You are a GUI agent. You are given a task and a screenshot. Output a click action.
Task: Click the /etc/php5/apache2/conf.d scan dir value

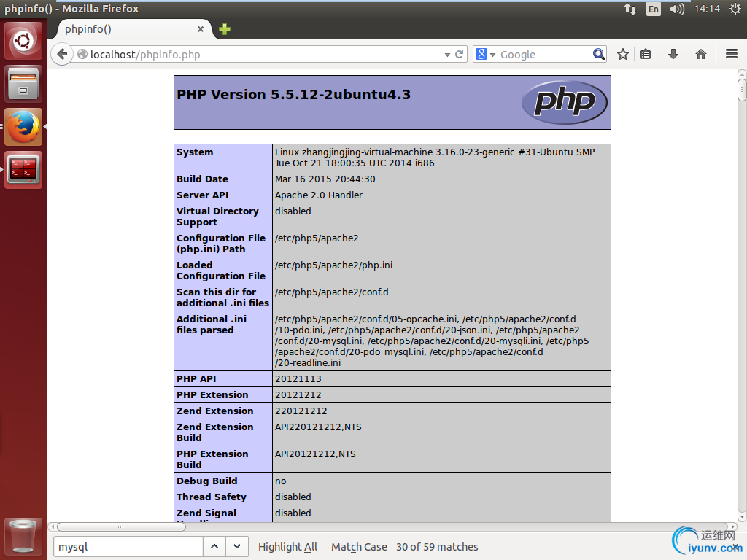tap(332, 292)
